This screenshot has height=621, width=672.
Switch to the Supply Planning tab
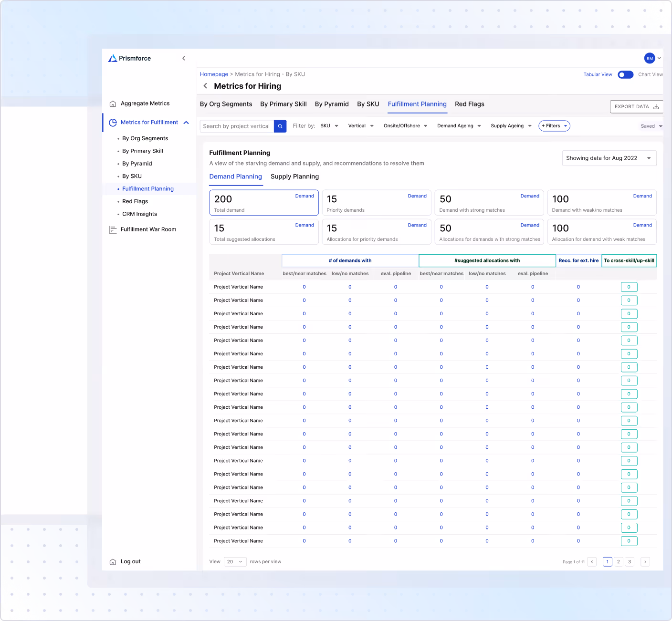(x=294, y=176)
